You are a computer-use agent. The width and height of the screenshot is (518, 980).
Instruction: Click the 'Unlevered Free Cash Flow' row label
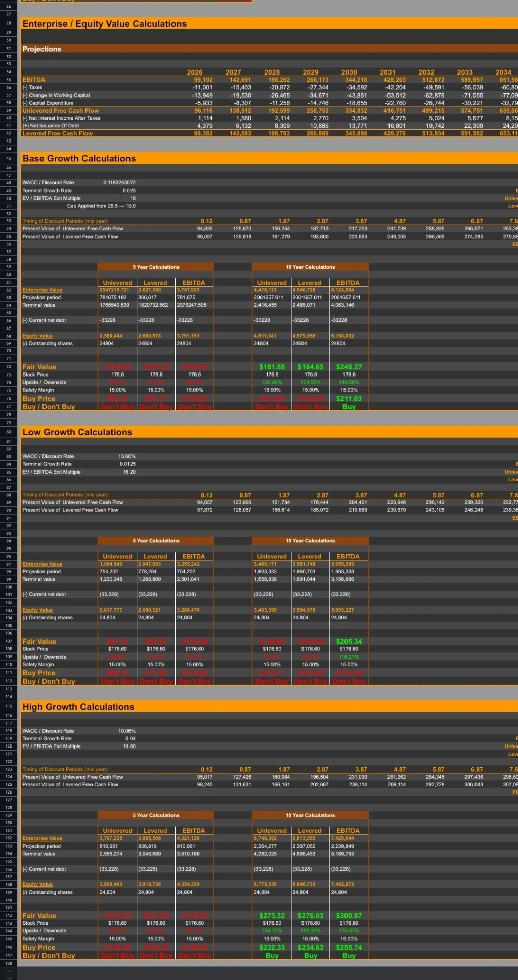click(x=61, y=111)
